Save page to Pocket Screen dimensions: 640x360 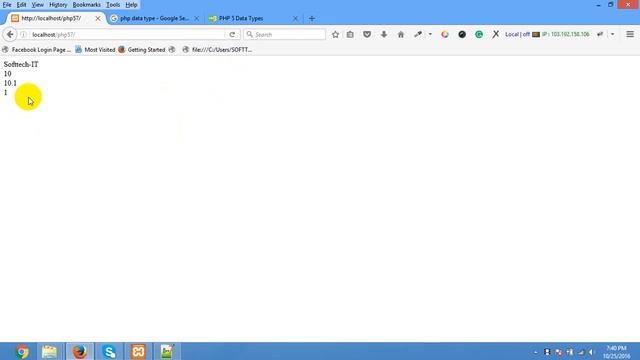click(x=367, y=35)
